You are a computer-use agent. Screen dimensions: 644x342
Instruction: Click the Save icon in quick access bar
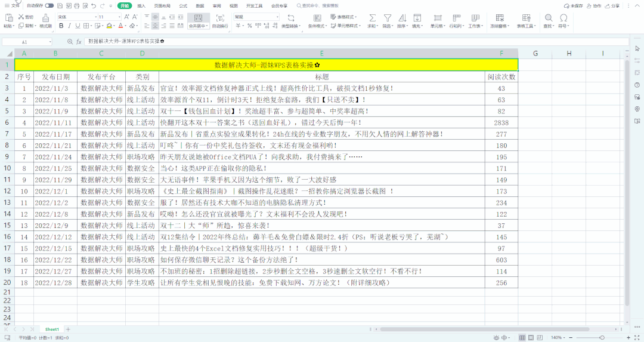pyautogui.click(x=60, y=6)
